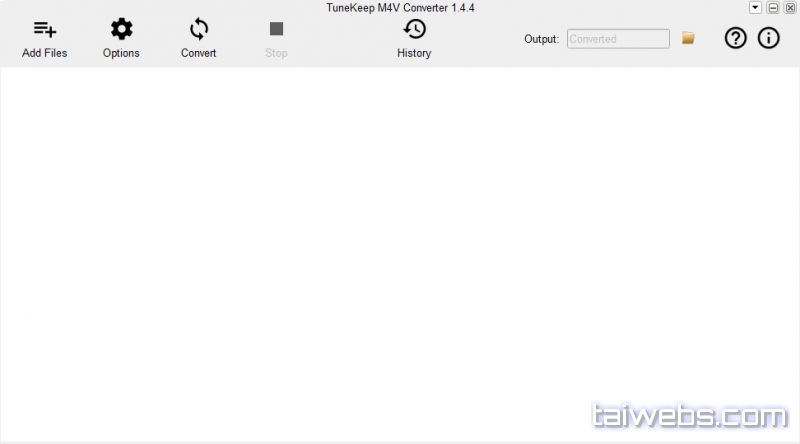The width and height of the screenshot is (800, 444).
Task: Minimize the TuneKeep window
Action: pos(773,8)
